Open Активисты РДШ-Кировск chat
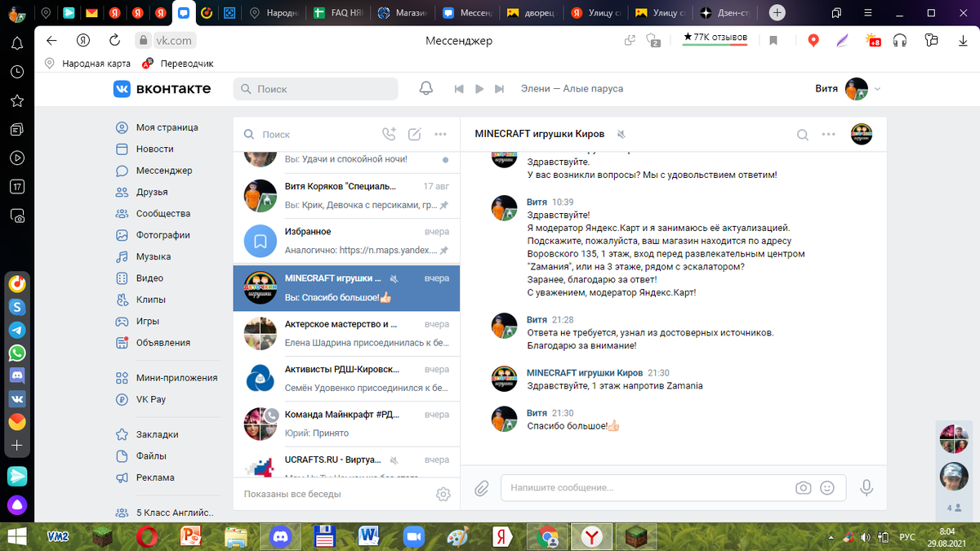Viewport: 980px width, 551px height. pos(346,379)
